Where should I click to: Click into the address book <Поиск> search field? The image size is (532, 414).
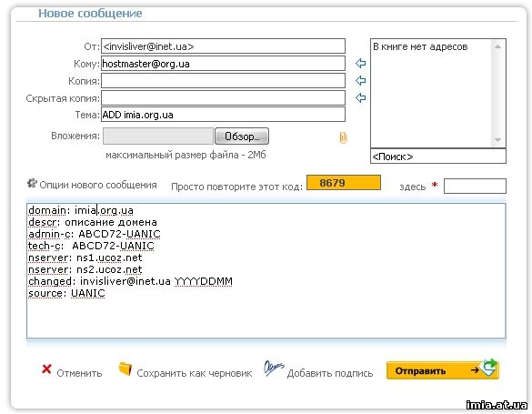tap(438, 157)
